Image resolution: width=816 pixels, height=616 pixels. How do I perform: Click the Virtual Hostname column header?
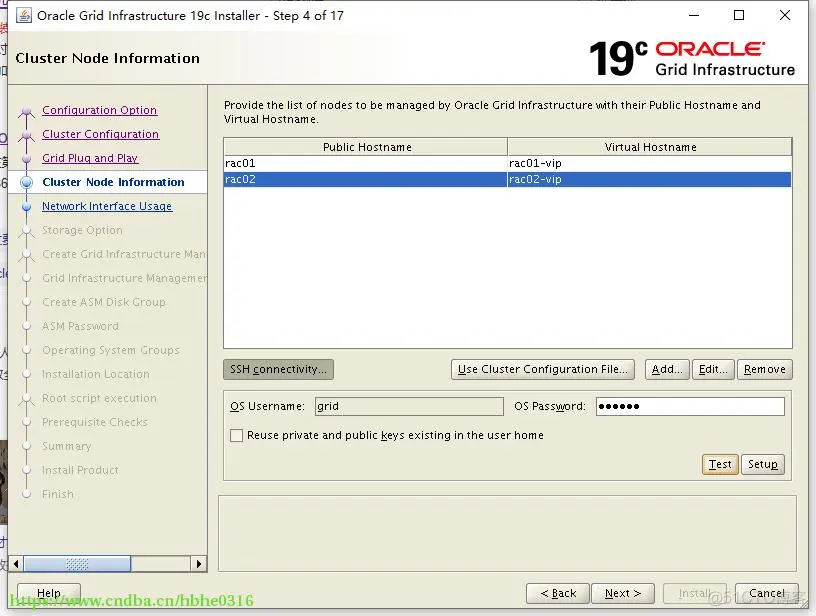pos(650,147)
